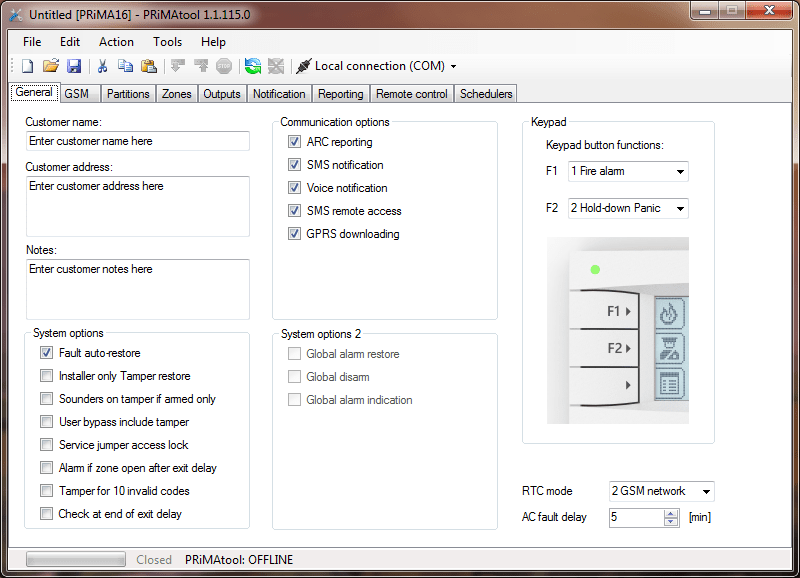Click the panic icon on keypad image

point(669,348)
